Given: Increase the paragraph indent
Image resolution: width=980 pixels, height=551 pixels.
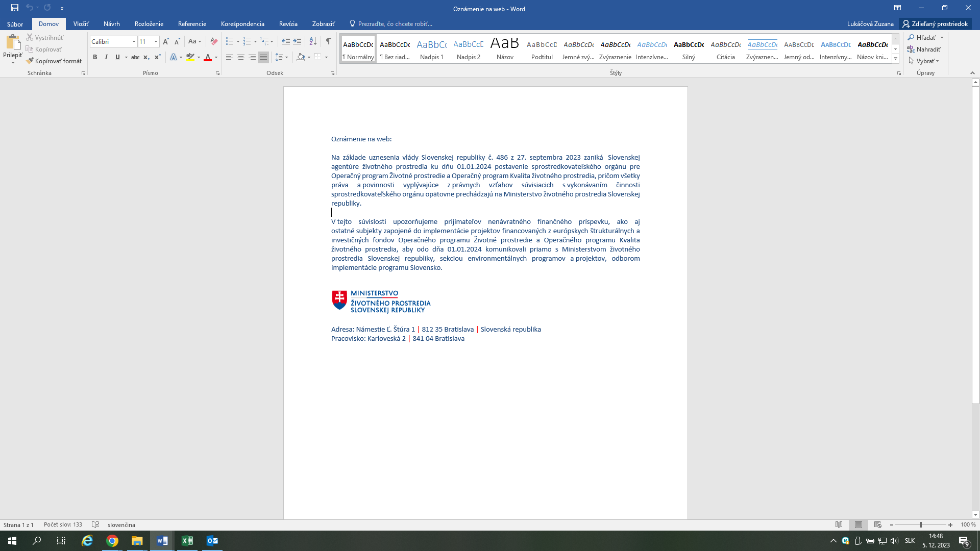Looking at the screenshot, I should pos(297,41).
